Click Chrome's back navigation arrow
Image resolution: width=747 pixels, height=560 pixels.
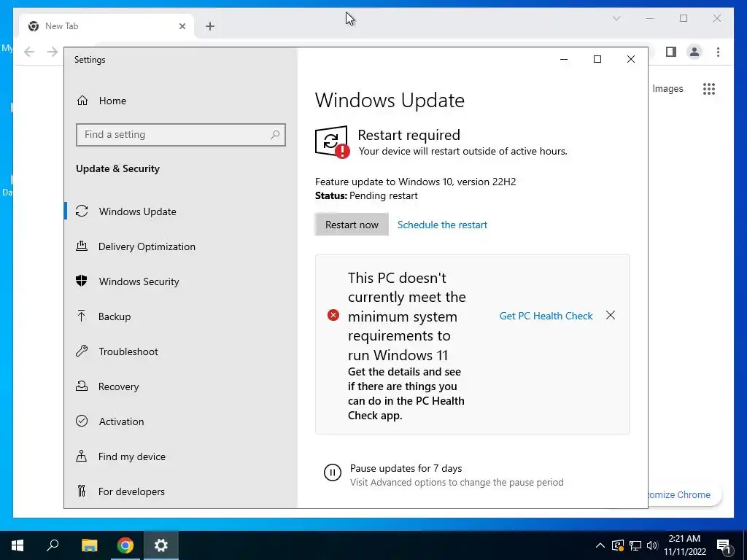pos(29,52)
